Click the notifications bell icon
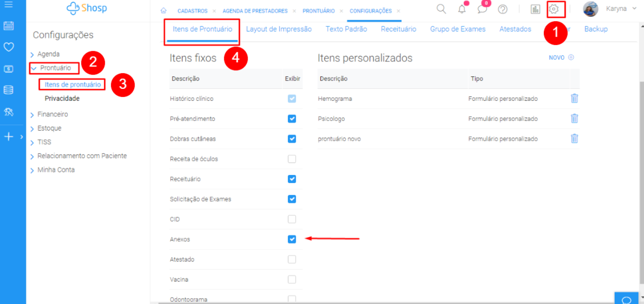 (462, 9)
